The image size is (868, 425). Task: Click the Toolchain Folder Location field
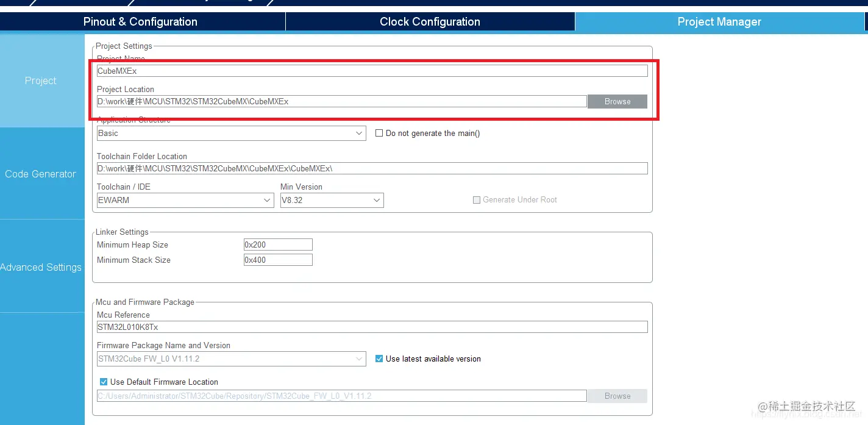(372, 168)
